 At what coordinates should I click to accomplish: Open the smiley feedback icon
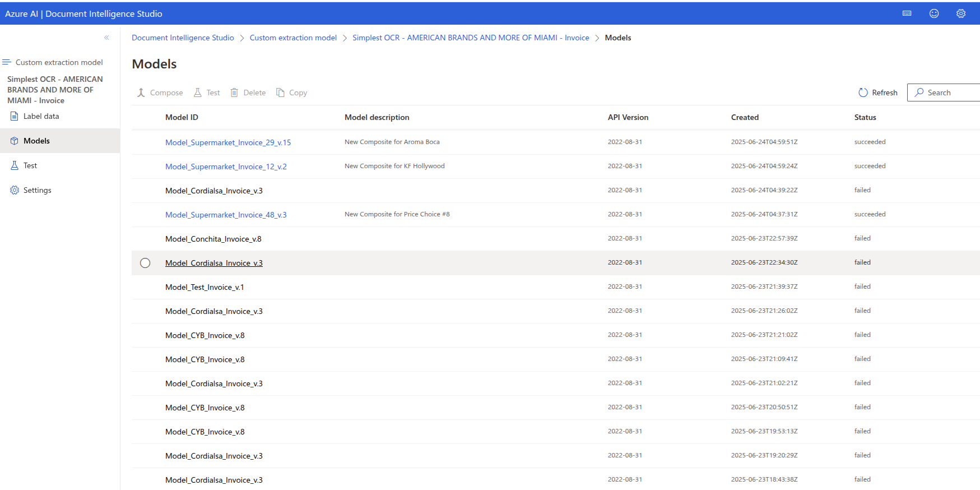tap(934, 13)
